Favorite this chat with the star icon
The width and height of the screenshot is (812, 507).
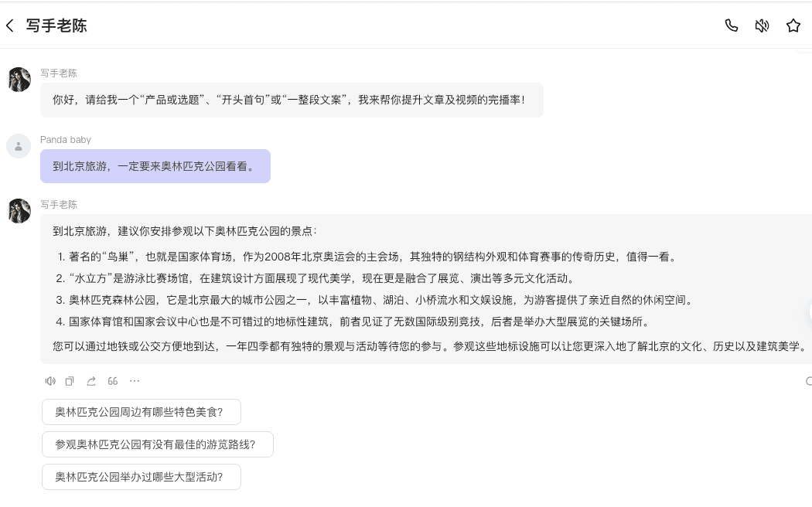(793, 26)
